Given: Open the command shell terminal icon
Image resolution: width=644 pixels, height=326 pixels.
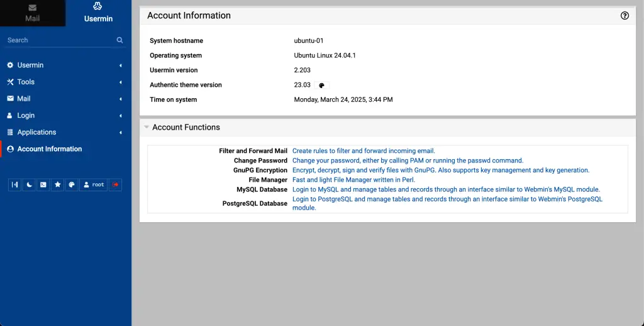Looking at the screenshot, I should click(x=43, y=185).
